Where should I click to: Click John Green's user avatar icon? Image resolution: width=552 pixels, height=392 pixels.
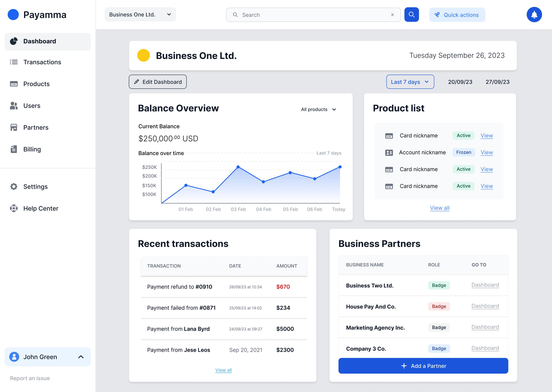click(x=14, y=357)
